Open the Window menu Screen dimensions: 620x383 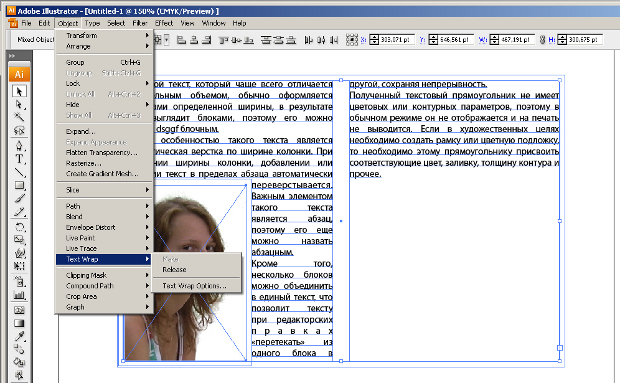click(214, 23)
